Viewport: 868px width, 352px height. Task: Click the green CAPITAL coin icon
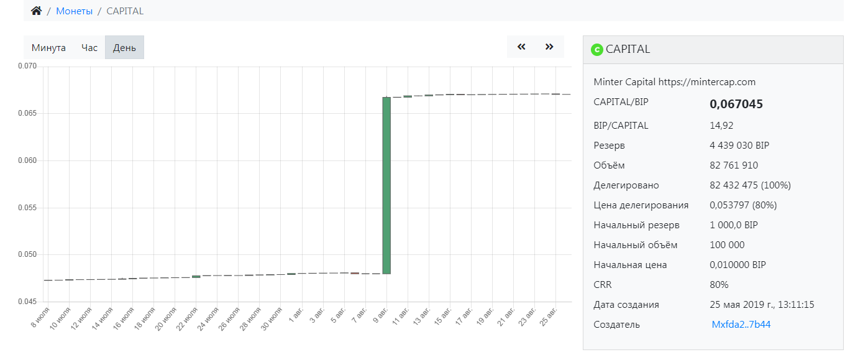click(x=597, y=50)
